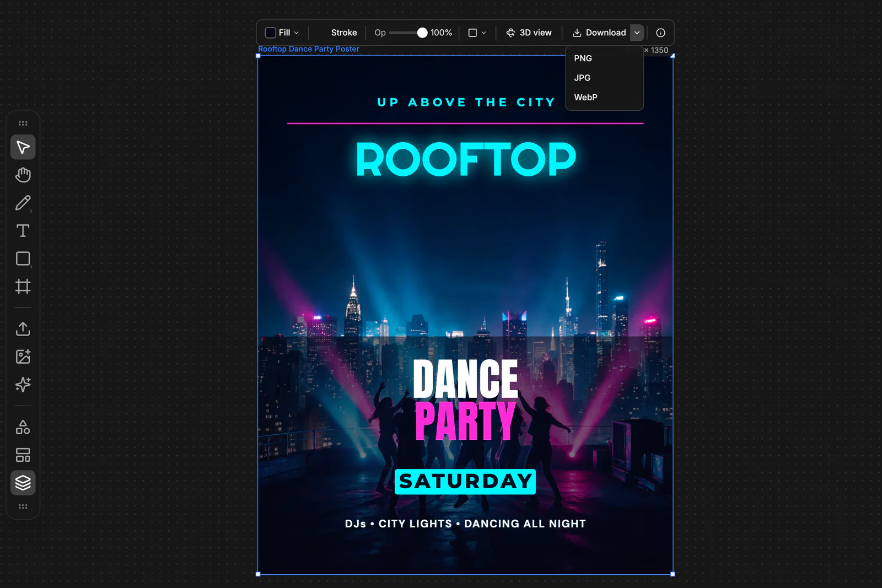Select the ROOFTOP headline text
The height and width of the screenshot is (588, 882).
click(x=466, y=159)
